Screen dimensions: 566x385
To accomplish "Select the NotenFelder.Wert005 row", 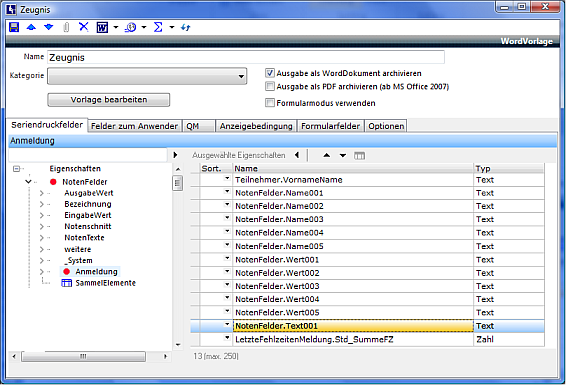I will [367, 312].
